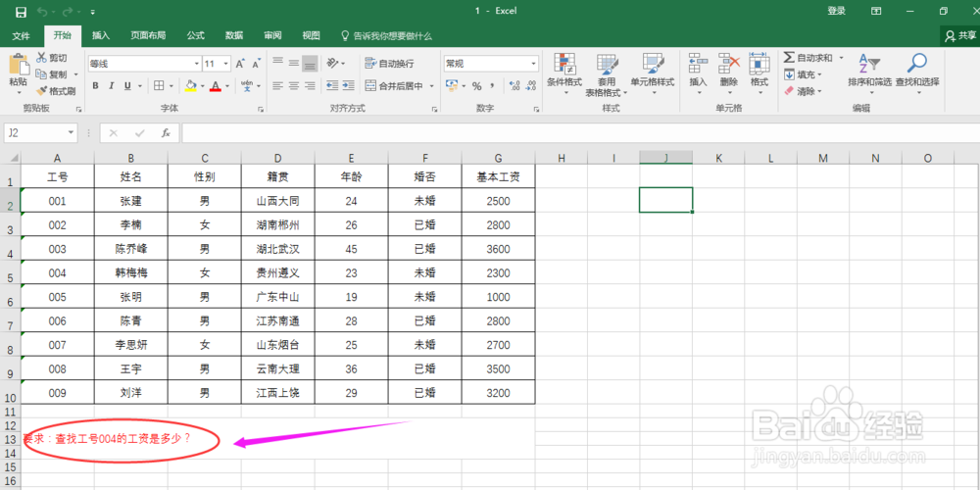
Task: Click the Sign in (登录) link
Action: click(836, 11)
